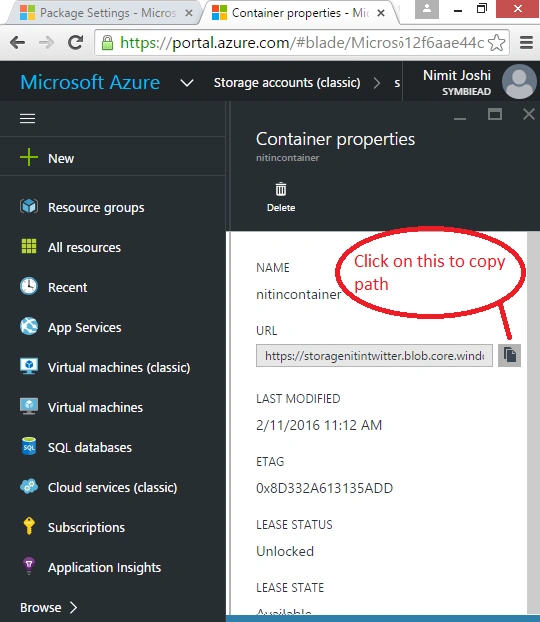Expand the Browse chevron in the sidebar

coord(73,607)
